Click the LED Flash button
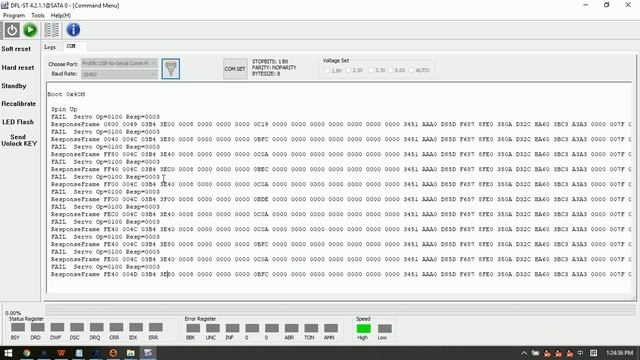The width and height of the screenshot is (640, 360). 18,122
